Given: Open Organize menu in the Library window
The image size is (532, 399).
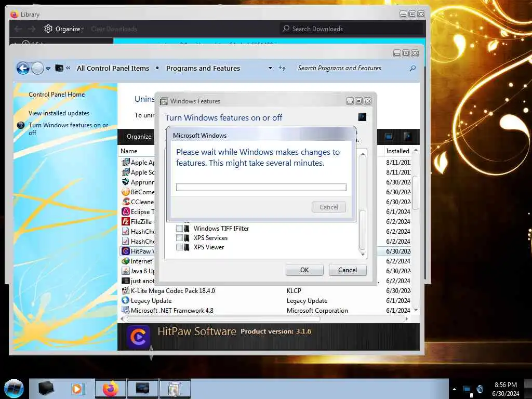Looking at the screenshot, I should [64, 29].
